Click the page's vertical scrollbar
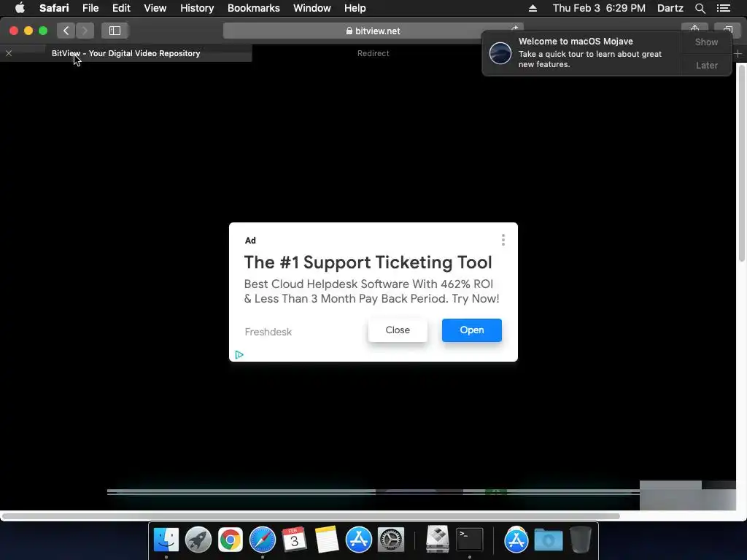This screenshot has width=747, height=560. 741,162
